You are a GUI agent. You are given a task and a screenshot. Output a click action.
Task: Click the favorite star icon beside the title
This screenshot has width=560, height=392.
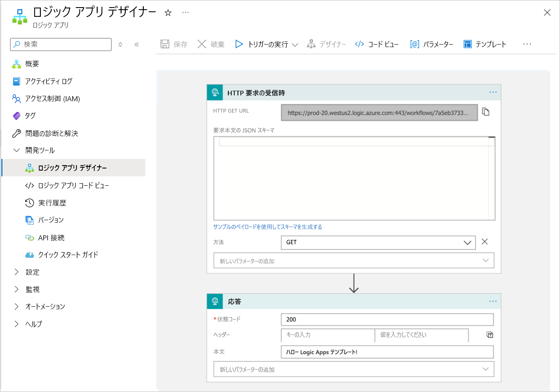tap(168, 13)
